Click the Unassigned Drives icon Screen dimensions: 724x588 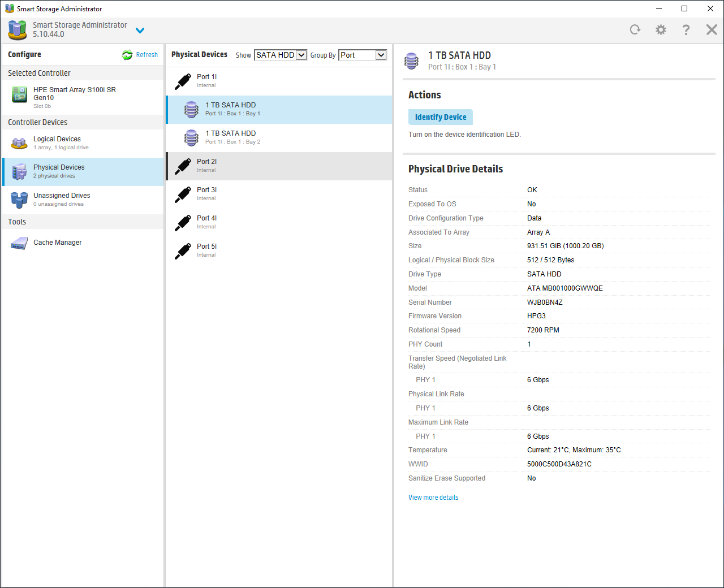pos(19,200)
